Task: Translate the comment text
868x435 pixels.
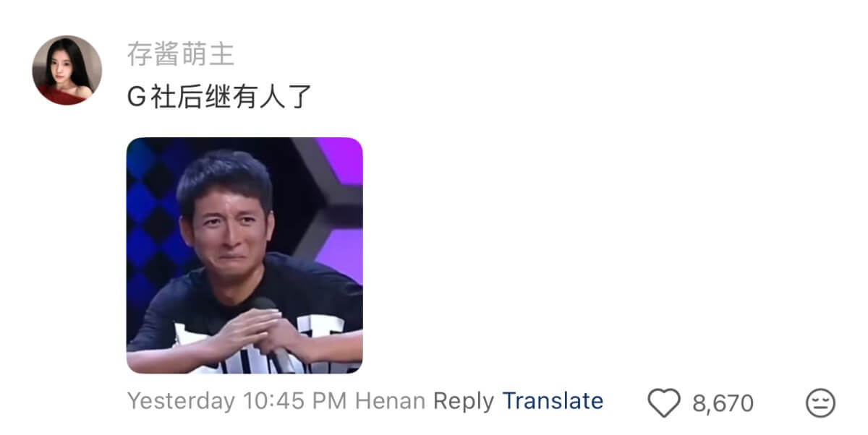Action: click(x=553, y=401)
